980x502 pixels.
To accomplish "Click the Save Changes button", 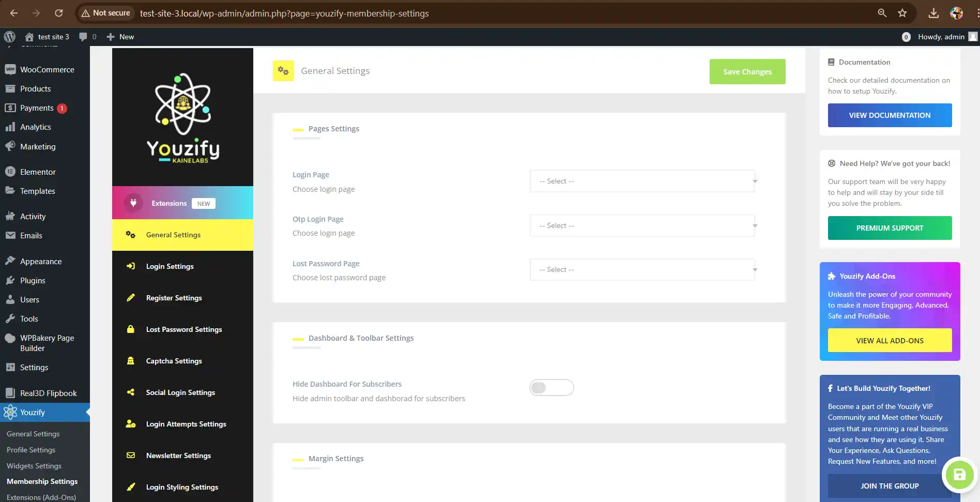I will point(747,71).
